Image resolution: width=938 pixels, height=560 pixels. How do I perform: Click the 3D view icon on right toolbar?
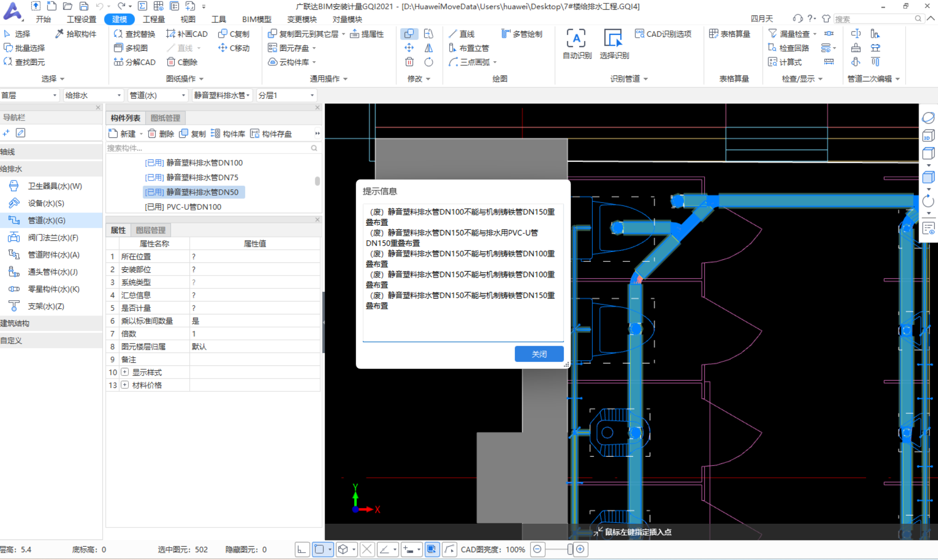(928, 135)
